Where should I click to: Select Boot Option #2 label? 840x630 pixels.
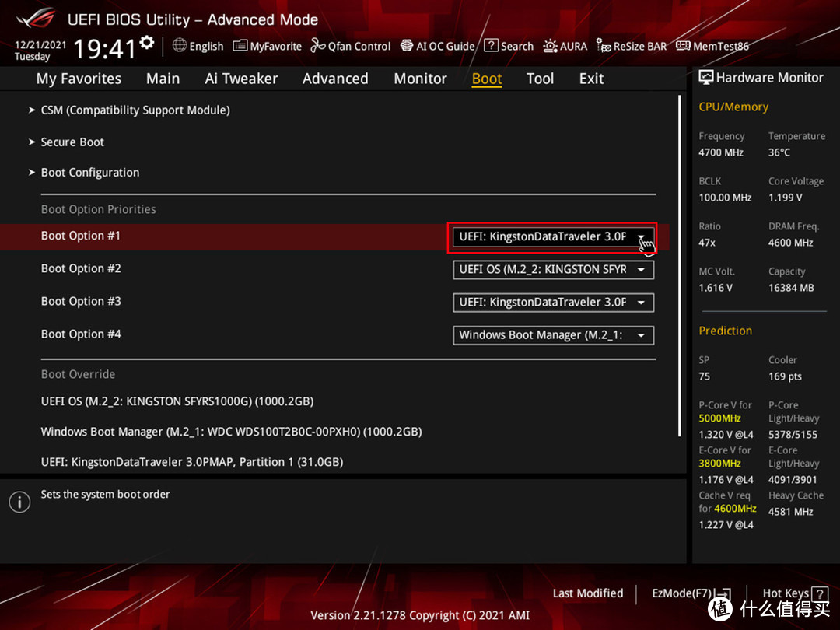point(81,268)
